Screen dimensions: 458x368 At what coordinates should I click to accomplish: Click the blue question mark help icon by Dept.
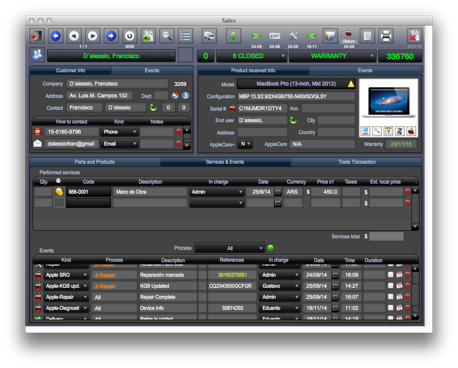(185, 96)
